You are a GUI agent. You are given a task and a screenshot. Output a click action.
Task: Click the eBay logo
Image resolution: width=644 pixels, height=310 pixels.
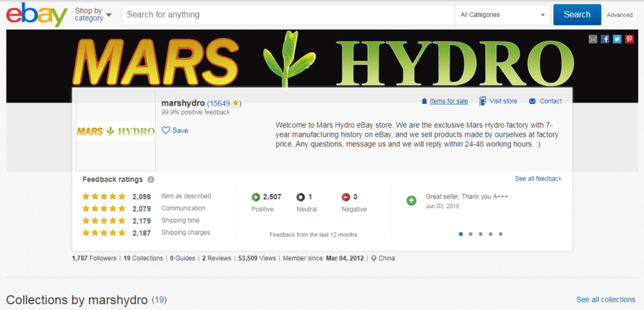click(37, 15)
